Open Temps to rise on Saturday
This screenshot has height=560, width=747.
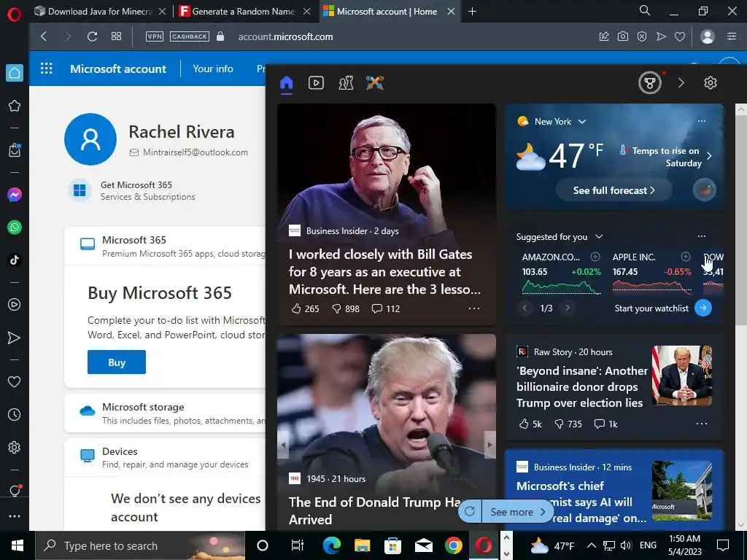666,157
